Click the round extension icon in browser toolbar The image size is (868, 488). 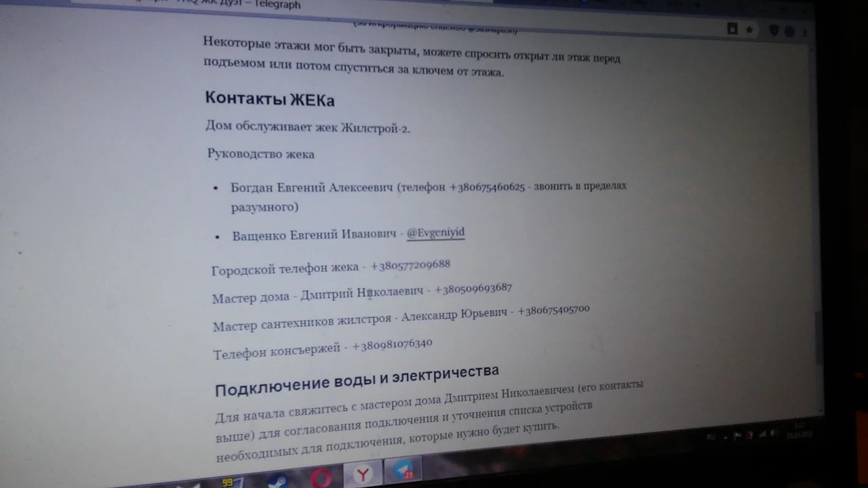click(x=789, y=31)
